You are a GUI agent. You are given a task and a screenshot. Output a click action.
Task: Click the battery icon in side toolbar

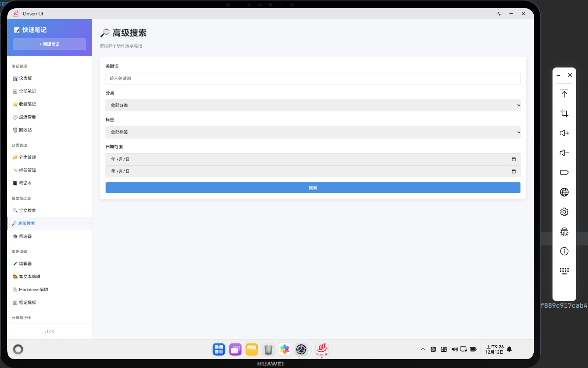point(564,172)
